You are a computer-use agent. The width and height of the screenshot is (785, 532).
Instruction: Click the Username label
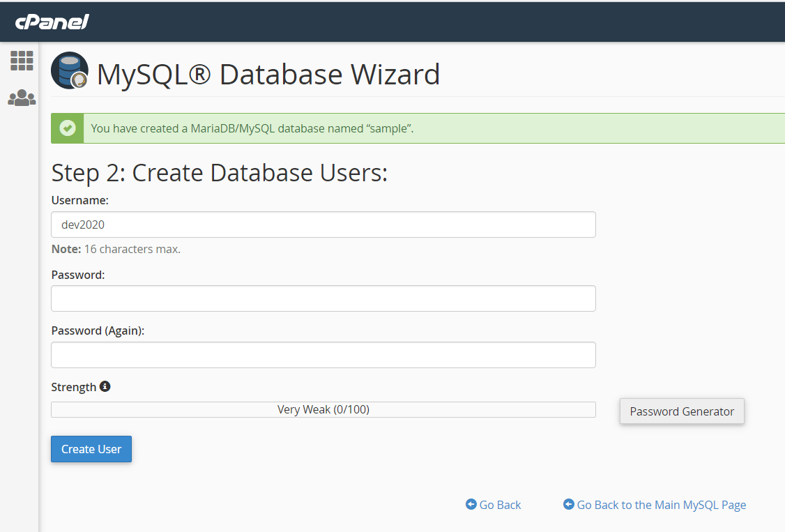[79, 200]
